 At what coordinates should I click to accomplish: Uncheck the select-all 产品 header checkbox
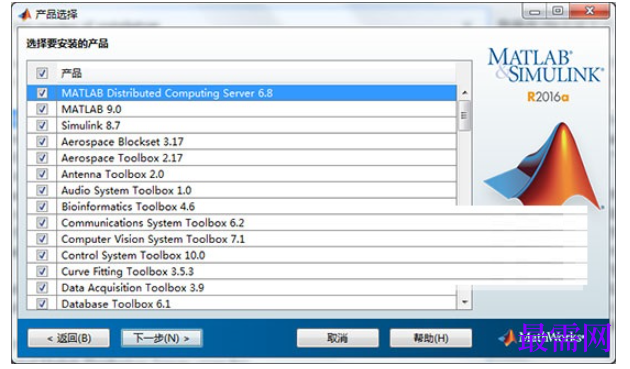[x=42, y=73]
